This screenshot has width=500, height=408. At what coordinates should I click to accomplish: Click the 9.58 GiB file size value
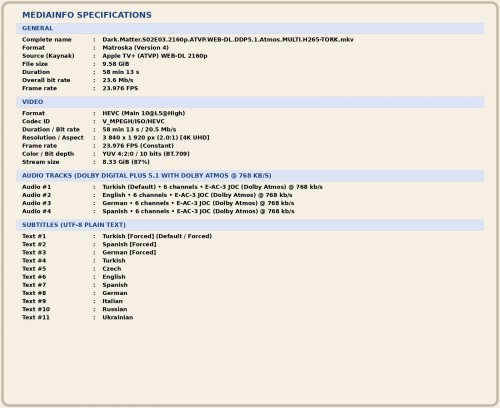click(116, 64)
